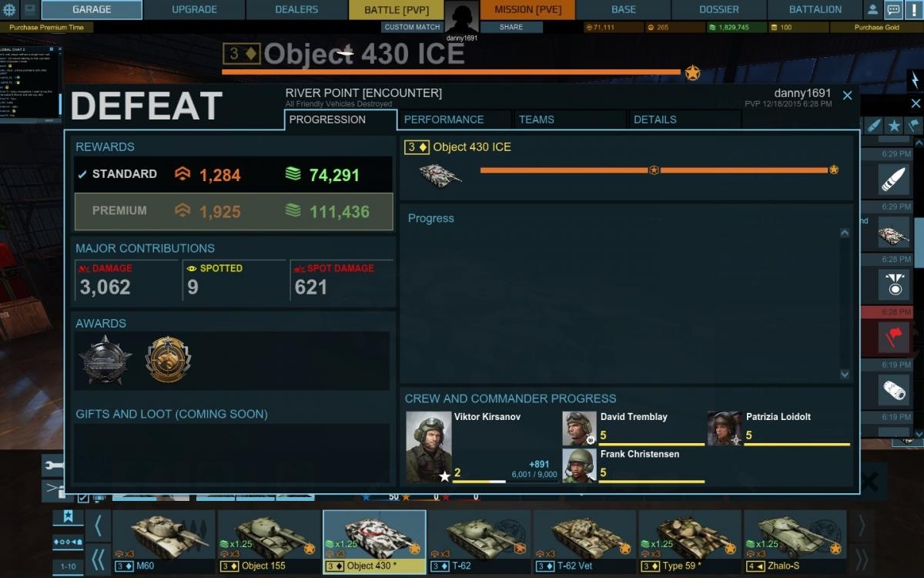Open the chat bubble icon in top bar
924x578 pixels.
[893, 10]
